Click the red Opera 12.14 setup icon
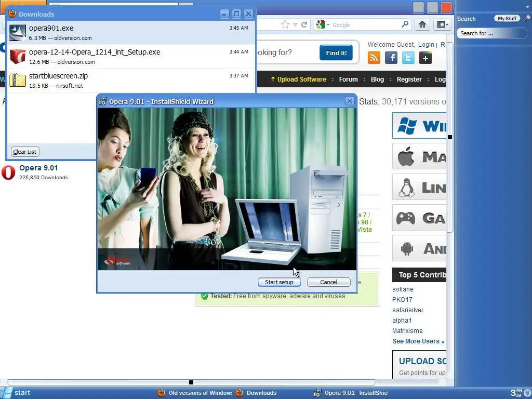 tap(18, 56)
